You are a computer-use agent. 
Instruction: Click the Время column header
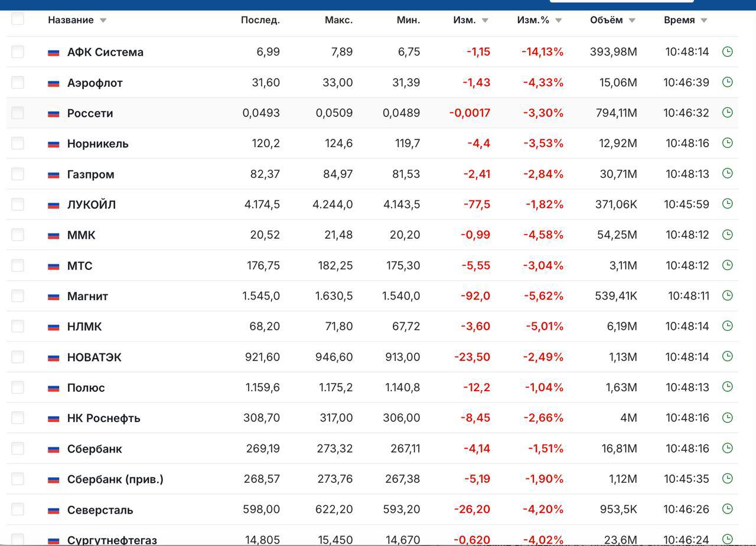(x=679, y=20)
